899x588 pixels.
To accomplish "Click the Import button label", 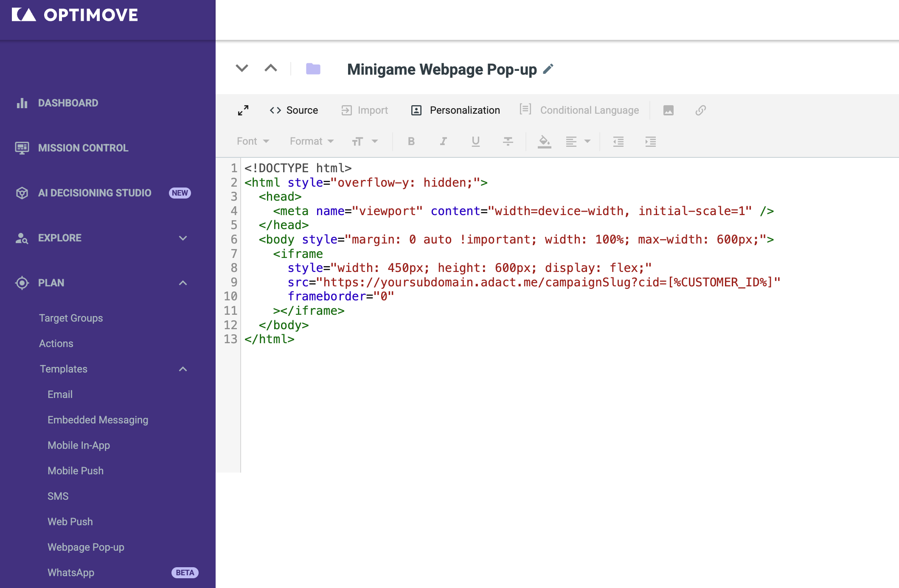I will [373, 110].
